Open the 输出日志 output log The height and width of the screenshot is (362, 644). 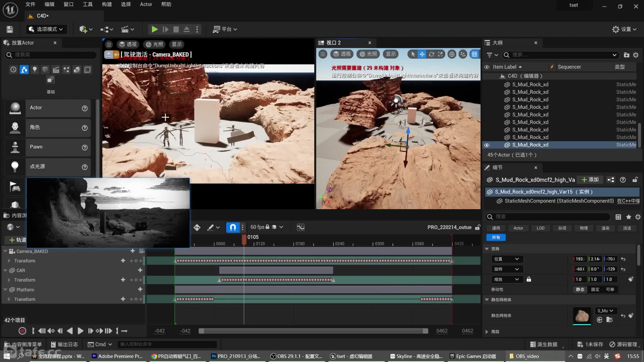[64, 345]
